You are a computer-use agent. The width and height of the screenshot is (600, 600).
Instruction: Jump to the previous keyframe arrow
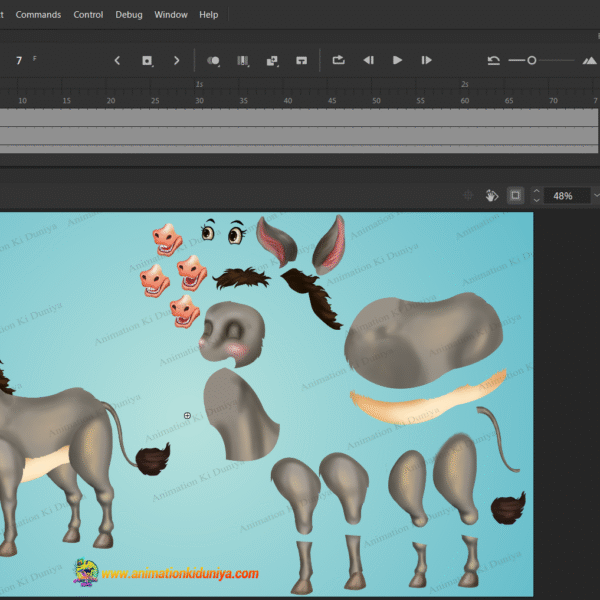[x=117, y=60]
